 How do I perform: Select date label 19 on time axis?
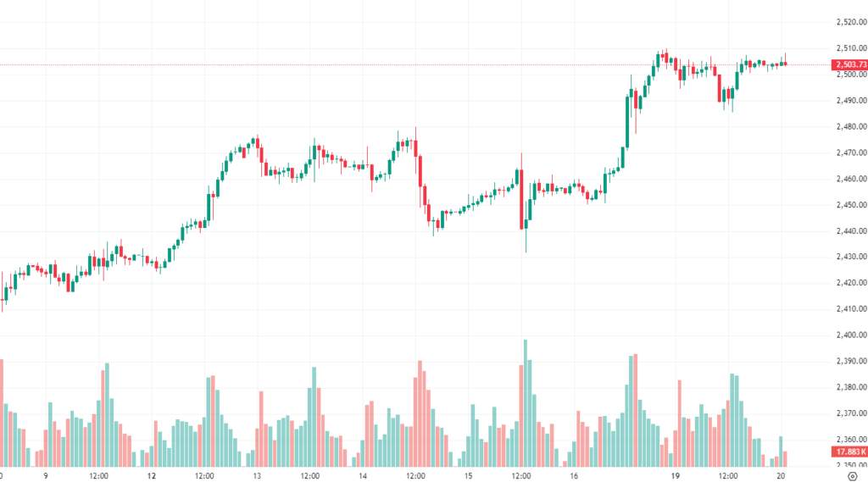coord(676,476)
